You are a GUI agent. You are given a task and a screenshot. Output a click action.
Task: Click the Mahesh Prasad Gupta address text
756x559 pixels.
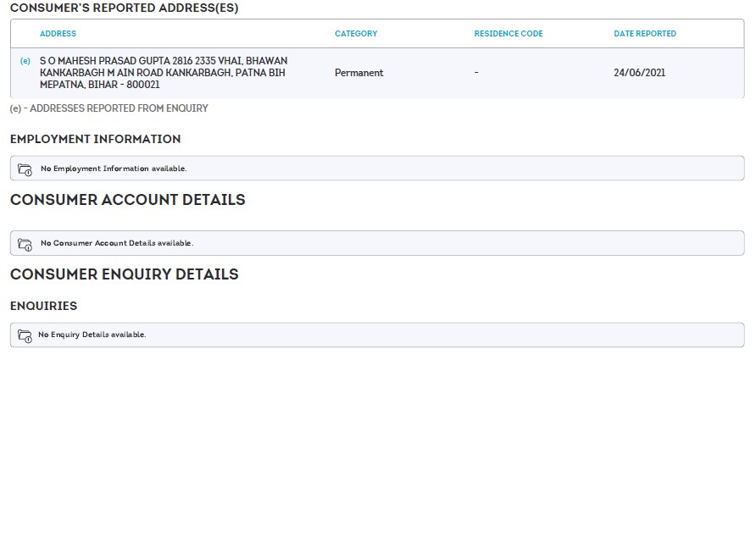pos(163,73)
